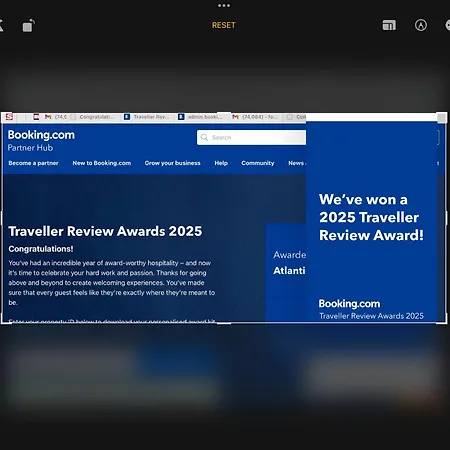Viewport: 450px width, 450px height.
Task: Tap the rotate image icon
Action: 29,26
